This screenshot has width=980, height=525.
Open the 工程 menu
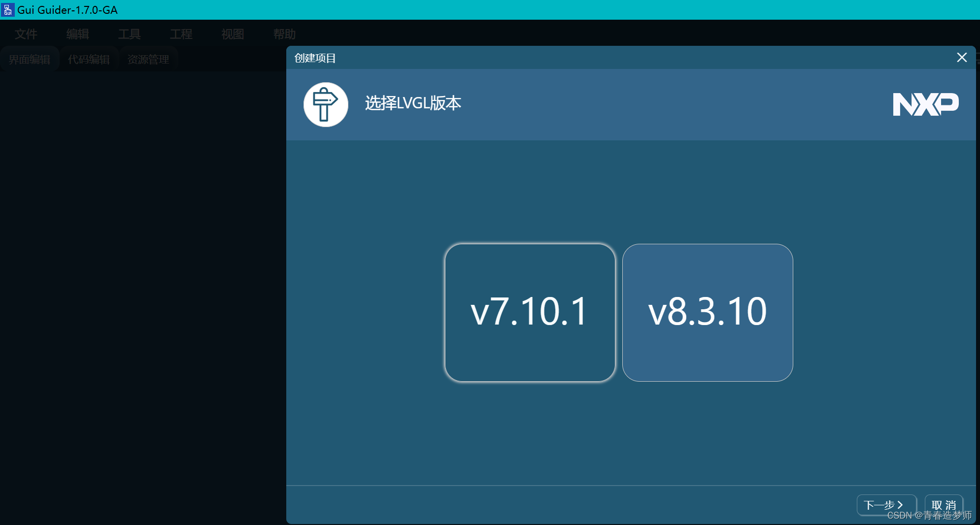pos(181,34)
